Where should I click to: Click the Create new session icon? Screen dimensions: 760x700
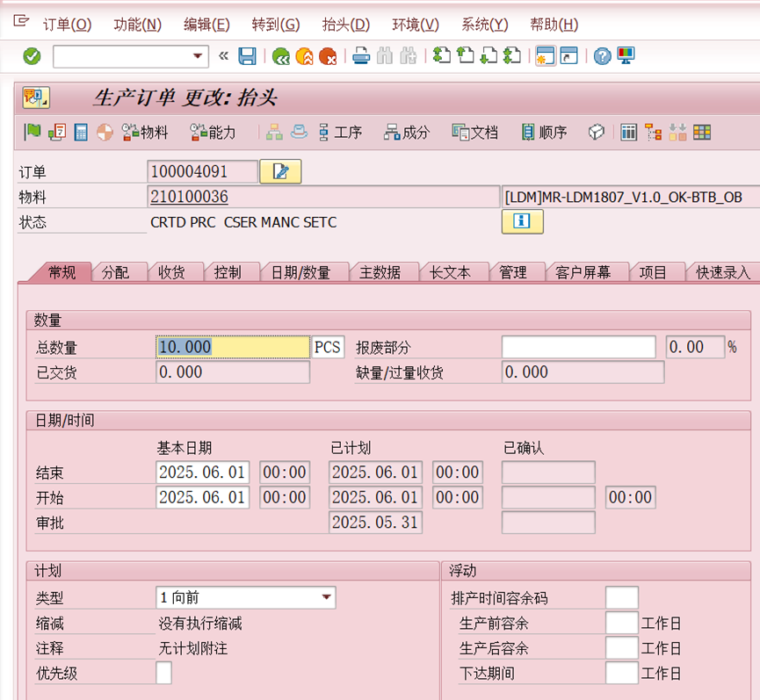(x=546, y=56)
